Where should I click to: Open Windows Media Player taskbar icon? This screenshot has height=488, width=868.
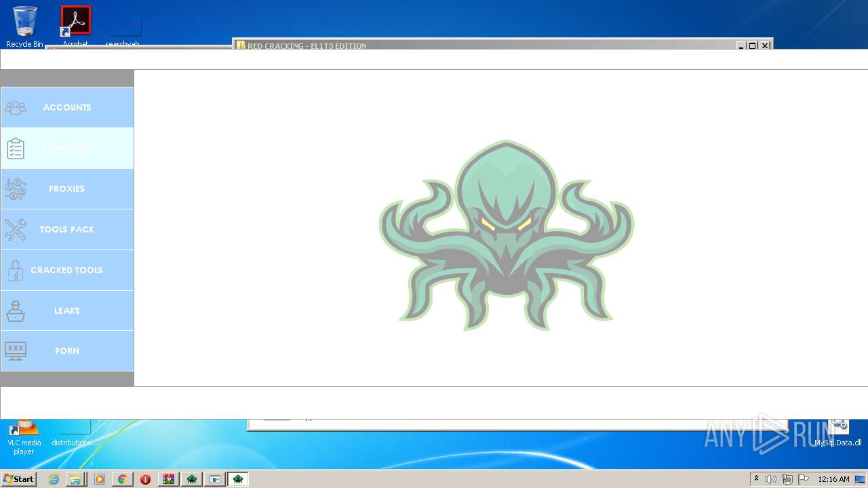(100, 479)
